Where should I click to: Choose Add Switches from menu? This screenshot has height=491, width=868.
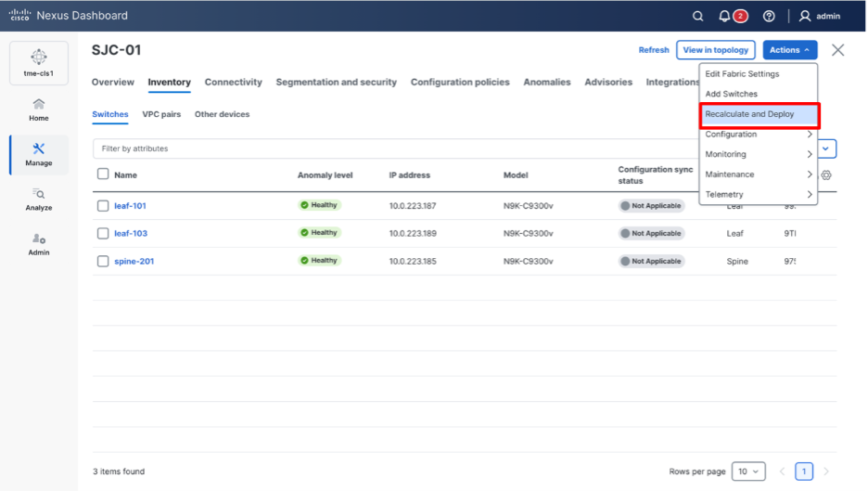(x=731, y=94)
